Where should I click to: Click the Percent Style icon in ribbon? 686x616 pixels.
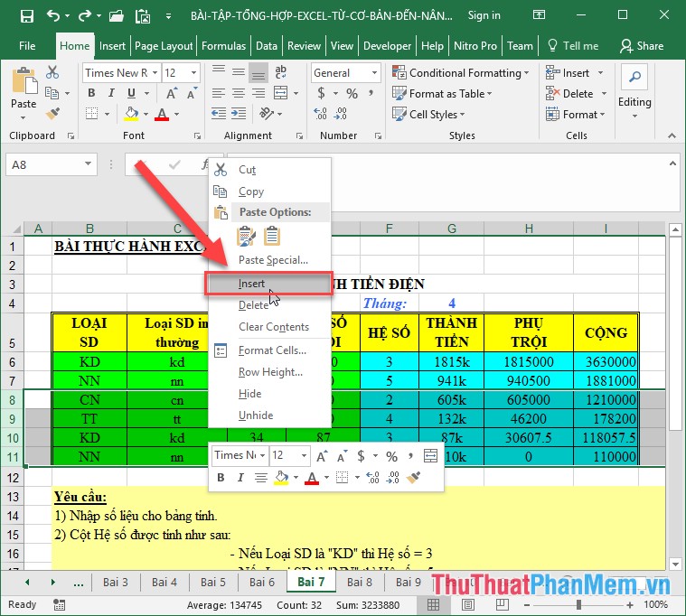click(x=352, y=94)
